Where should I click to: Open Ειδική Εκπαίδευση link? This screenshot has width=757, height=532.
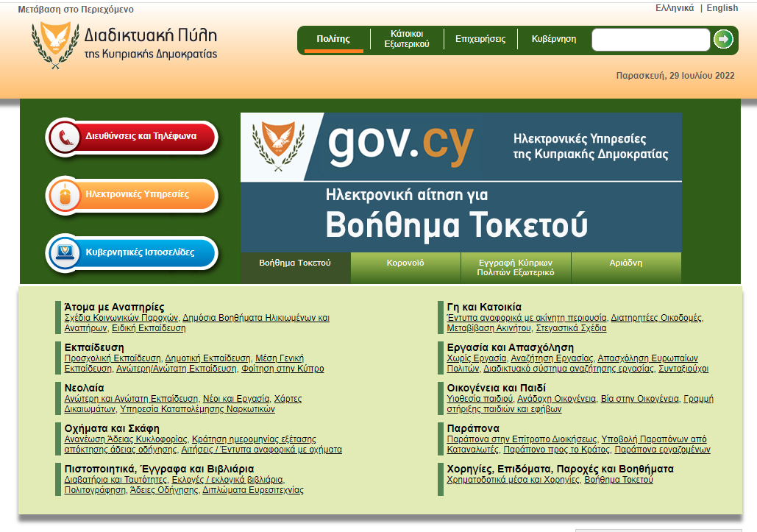[149, 328]
